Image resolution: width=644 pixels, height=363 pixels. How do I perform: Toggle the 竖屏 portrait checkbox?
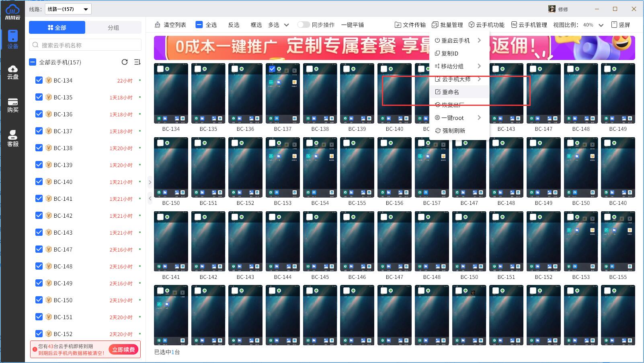pos(614,25)
